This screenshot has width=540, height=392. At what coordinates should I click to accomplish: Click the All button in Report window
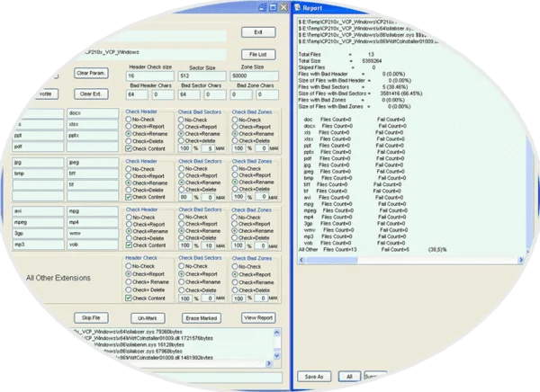tap(347, 376)
